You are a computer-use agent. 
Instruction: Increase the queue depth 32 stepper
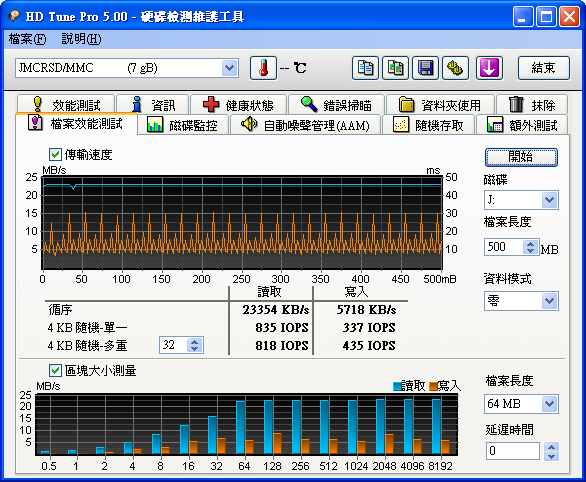point(194,342)
